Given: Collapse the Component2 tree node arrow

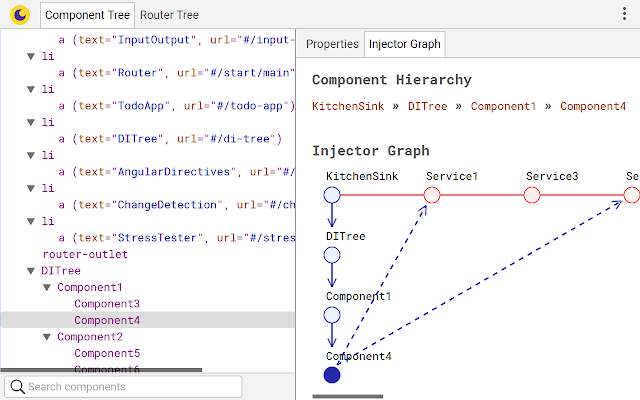Looking at the screenshot, I should (x=47, y=337).
